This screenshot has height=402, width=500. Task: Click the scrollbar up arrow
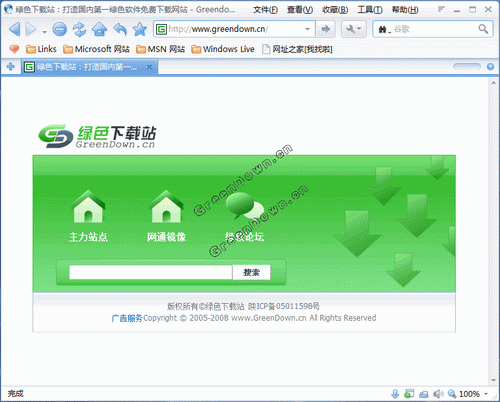click(x=494, y=82)
